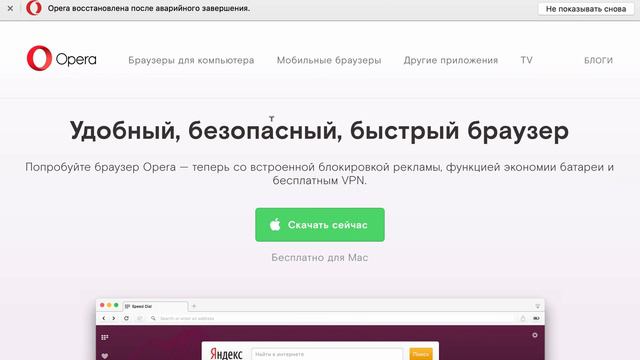This screenshot has height=360, width=640.
Task: Click the Opera icon in notification bar
Action: coord(34,8)
